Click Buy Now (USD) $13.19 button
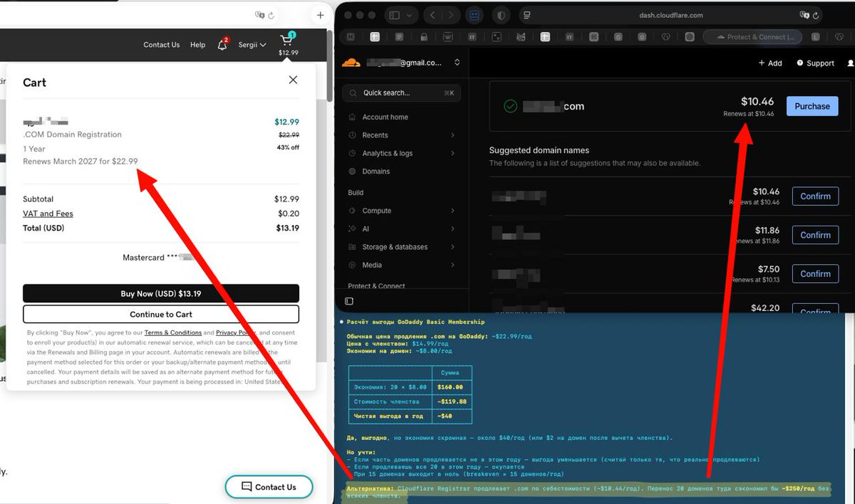The height and width of the screenshot is (504, 855). tap(161, 293)
